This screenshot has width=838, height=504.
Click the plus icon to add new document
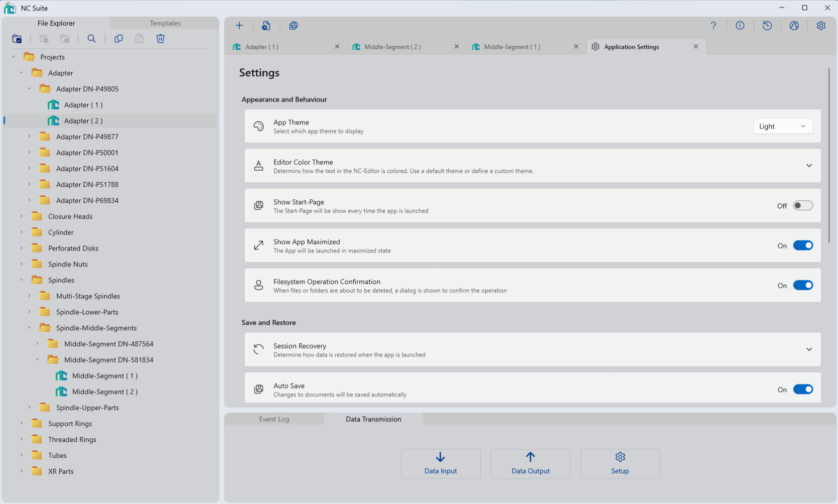(239, 25)
